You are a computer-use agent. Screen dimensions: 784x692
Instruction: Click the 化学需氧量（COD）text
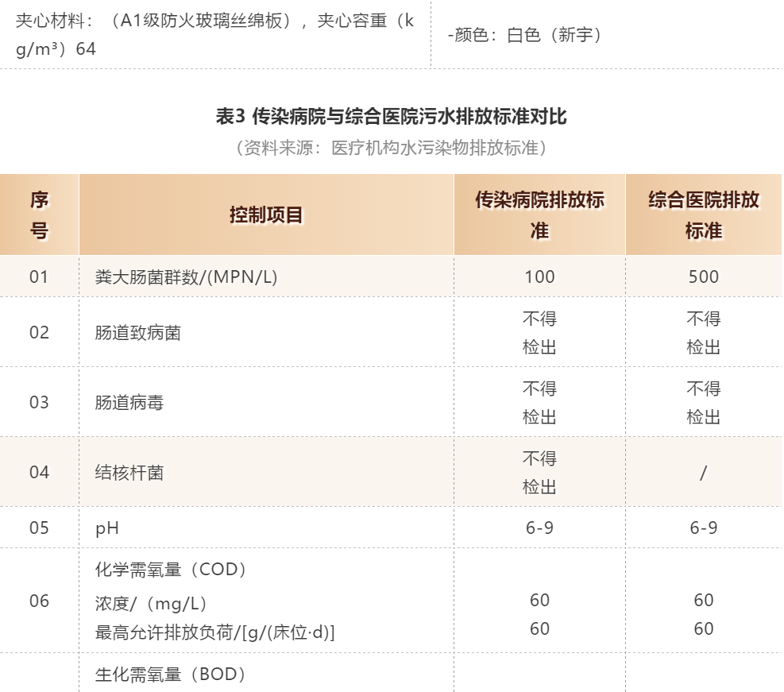[172, 570]
